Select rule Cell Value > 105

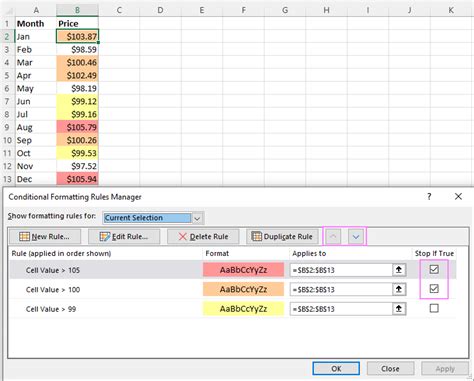coord(53,270)
